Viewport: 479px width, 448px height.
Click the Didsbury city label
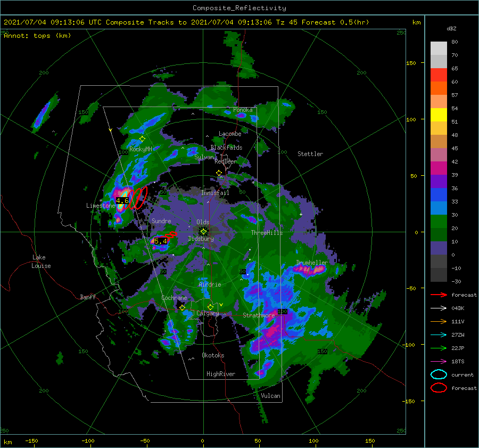[201, 239]
